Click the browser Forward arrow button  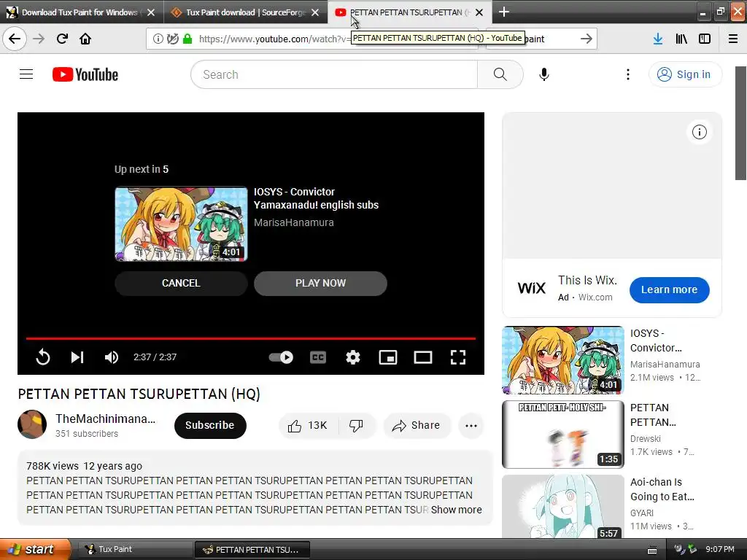[39, 39]
